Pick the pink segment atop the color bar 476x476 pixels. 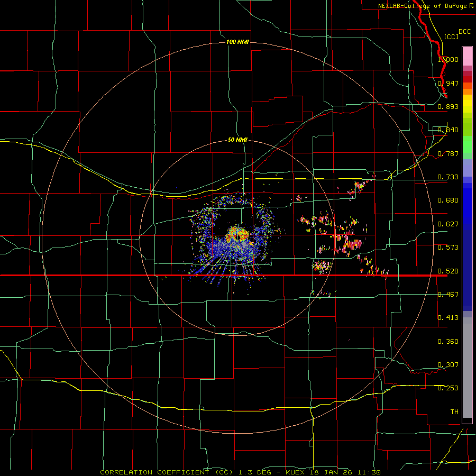point(467,57)
